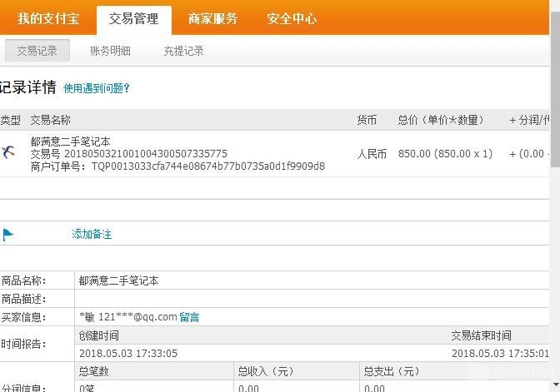Screen dimensions: 560x392
Task: Click the 交易名称 column header
Action: coord(50,120)
